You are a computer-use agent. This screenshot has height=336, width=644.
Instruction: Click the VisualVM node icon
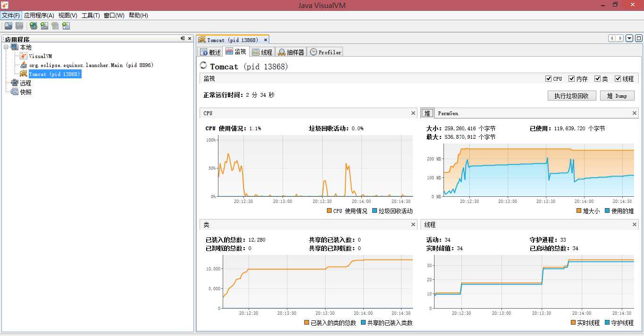24,56
